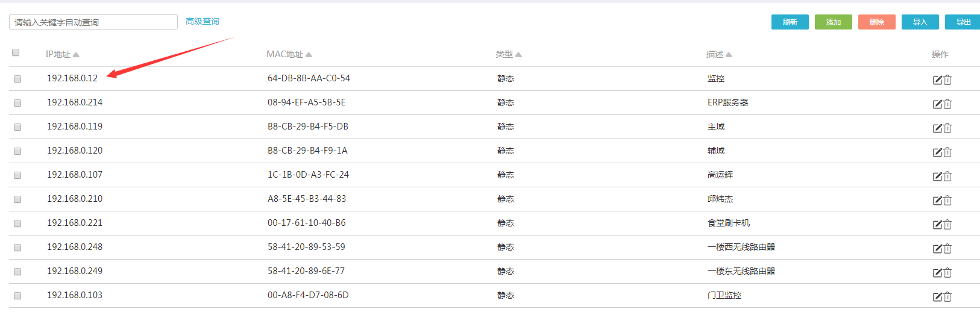The image size is (980, 312).
Task: Delete the 192.168.0.214 ERP服务器 entry via trash icon
Action: 947,104
